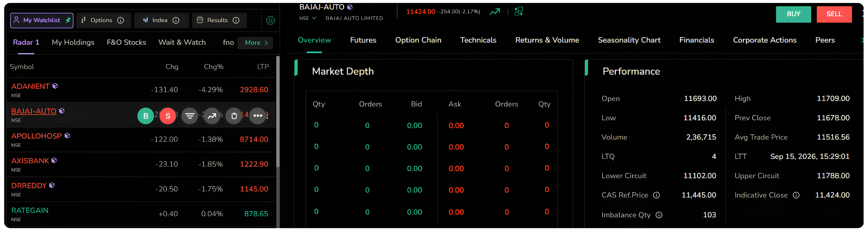Click the Volume value 2,36,715

(x=701, y=137)
